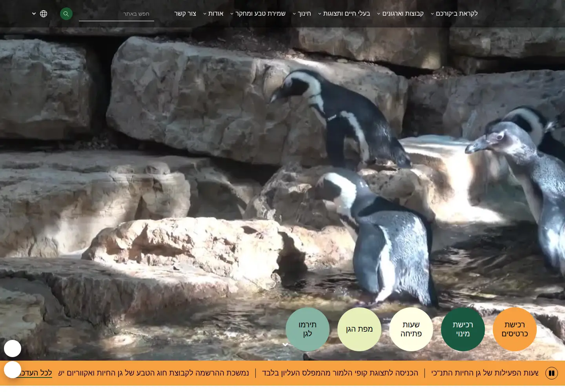The width and height of the screenshot is (565, 392).
Task: Click the lower white round floating button
Action: tap(13, 370)
